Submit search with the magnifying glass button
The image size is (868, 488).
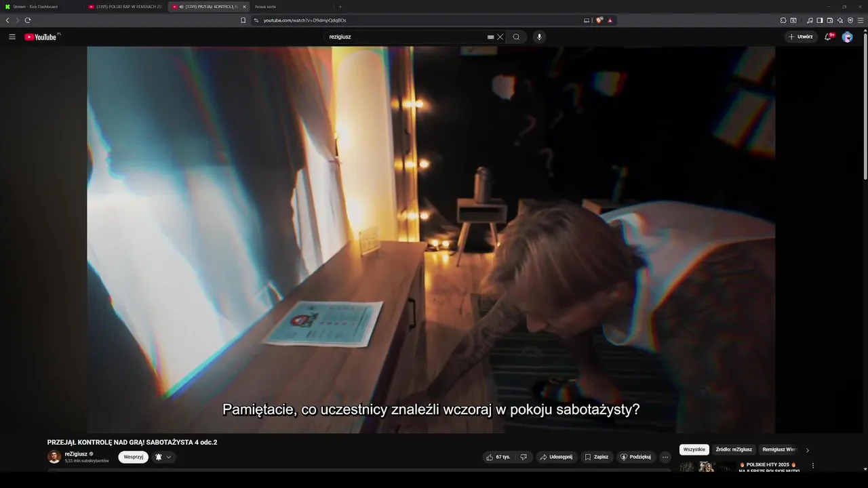click(516, 37)
